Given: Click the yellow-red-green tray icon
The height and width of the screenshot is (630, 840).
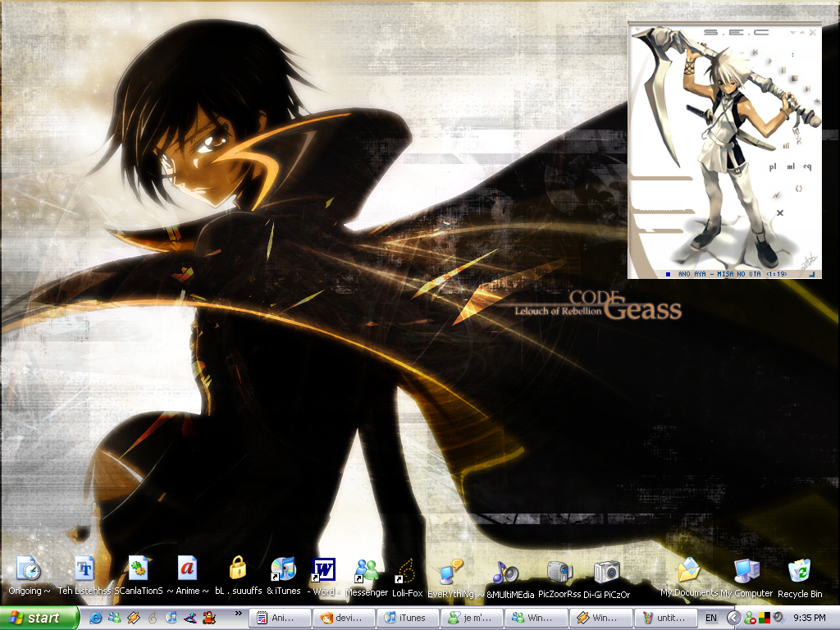Looking at the screenshot, I should pos(765,618).
